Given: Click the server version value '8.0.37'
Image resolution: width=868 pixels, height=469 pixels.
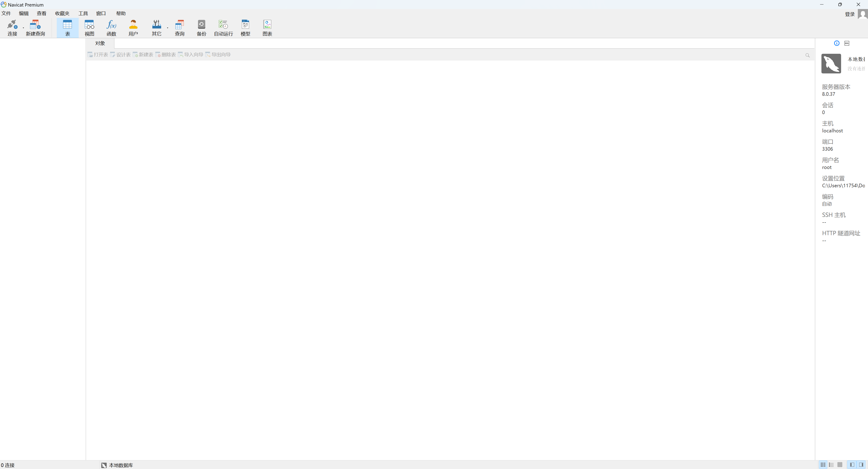Looking at the screenshot, I should [x=828, y=94].
